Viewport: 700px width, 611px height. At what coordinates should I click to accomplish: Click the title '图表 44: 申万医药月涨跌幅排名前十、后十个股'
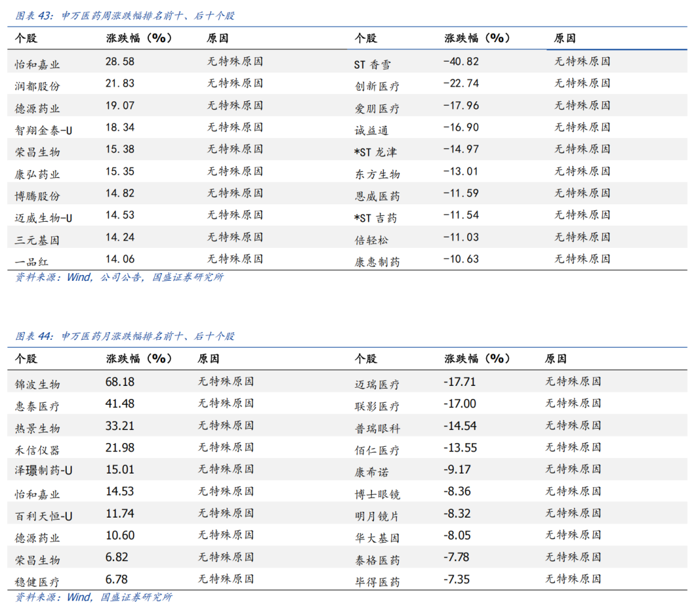(x=124, y=336)
